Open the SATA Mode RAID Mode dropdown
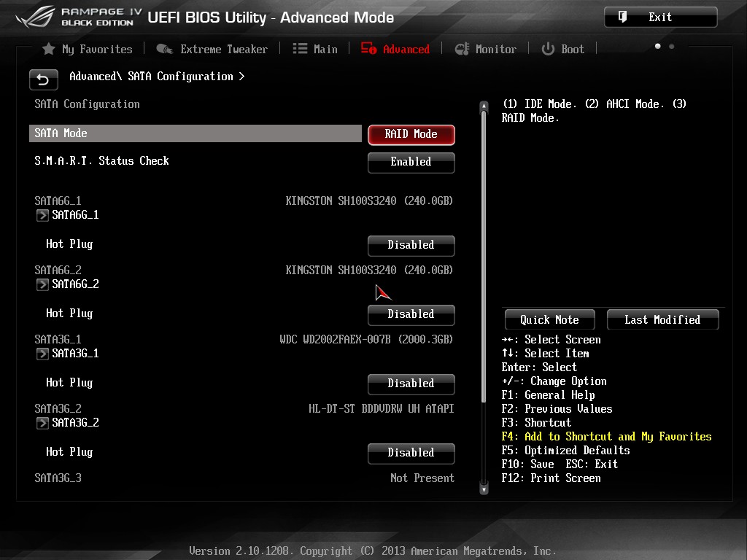The height and width of the screenshot is (560, 747). (x=411, y=134)
